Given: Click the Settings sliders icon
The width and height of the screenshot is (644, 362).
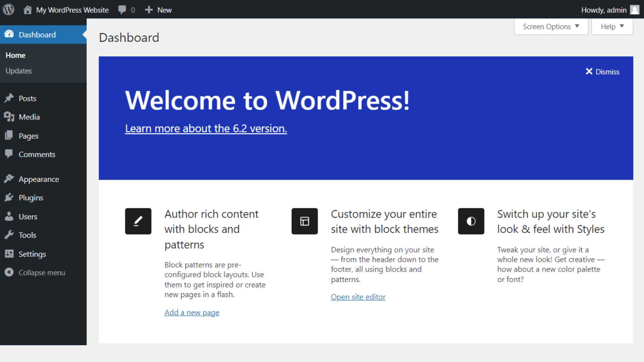Looking at the screenshot, I should coord(9,254).
